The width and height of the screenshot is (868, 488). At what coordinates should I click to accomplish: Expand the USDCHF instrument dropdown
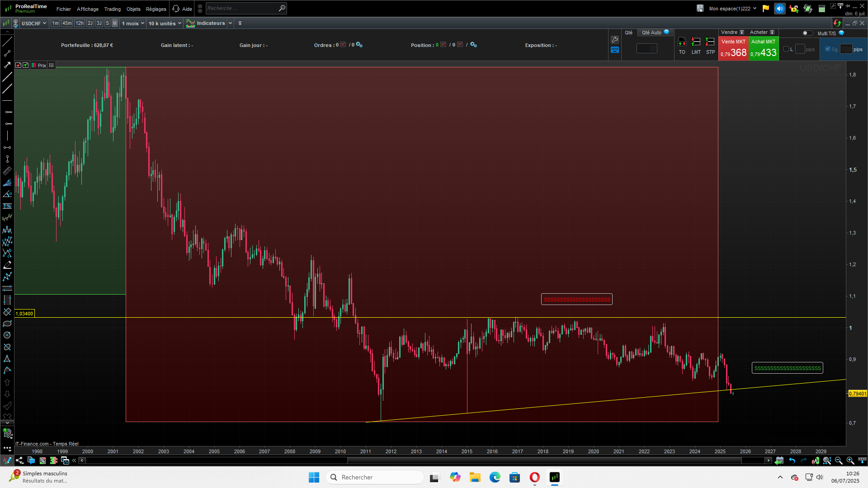coord(34,23)
